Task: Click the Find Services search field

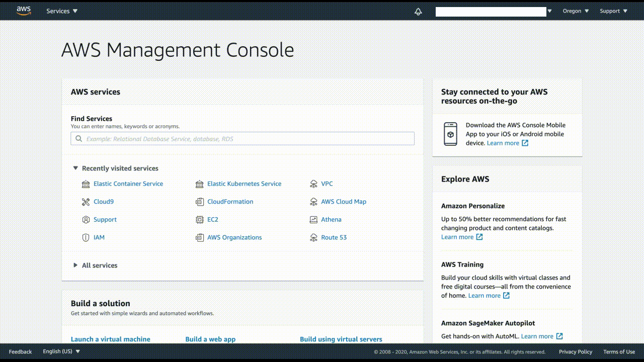Action: [x=242, y=138]
